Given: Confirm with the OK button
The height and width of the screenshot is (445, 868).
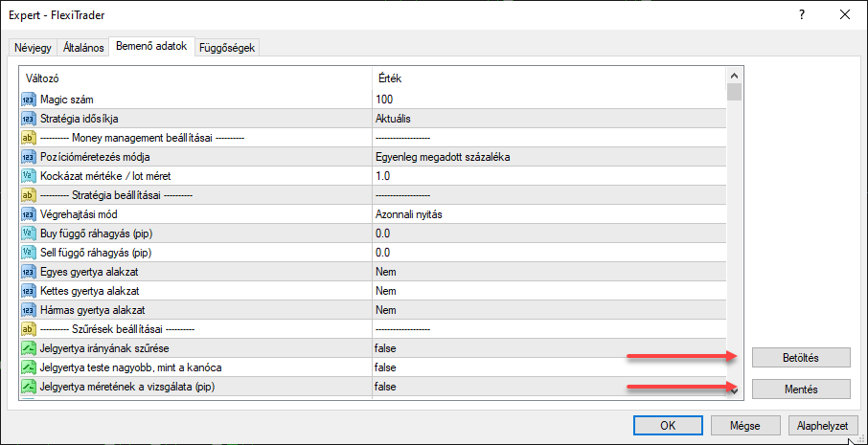Looking at the screenshot, I should 668,426.
